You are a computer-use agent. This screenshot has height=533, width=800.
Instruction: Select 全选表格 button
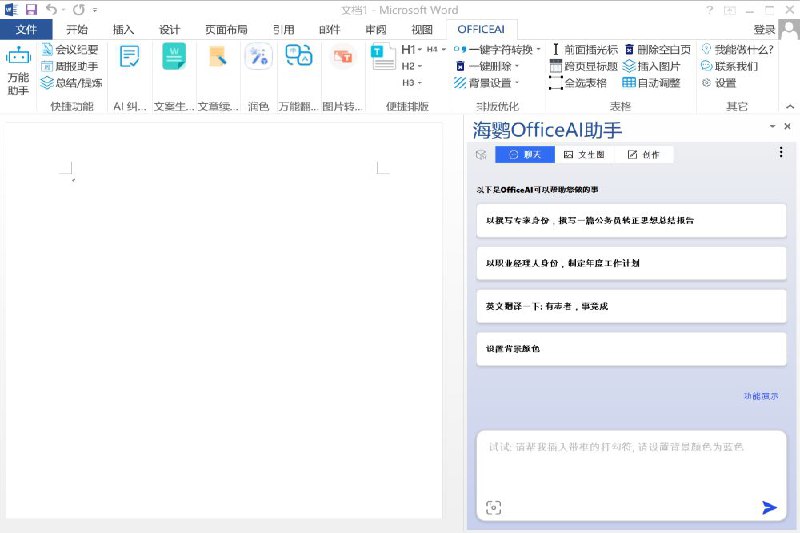[578, 83]
